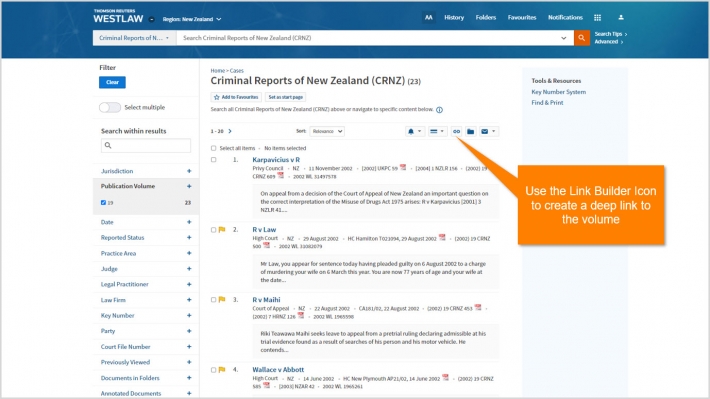Click the AA text size icon
The width and height of the screenshot is (710, 399).
click(428, 18)
